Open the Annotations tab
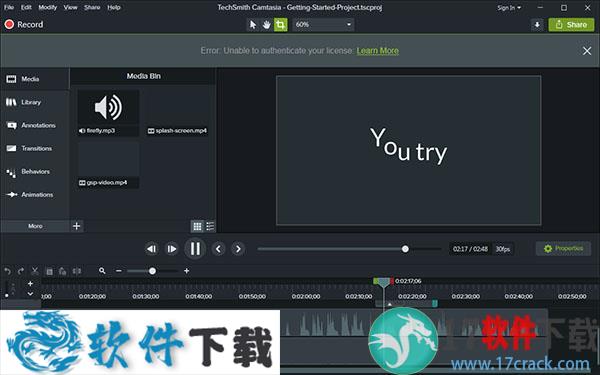600x375 pixels. click(x=35, y=125)
